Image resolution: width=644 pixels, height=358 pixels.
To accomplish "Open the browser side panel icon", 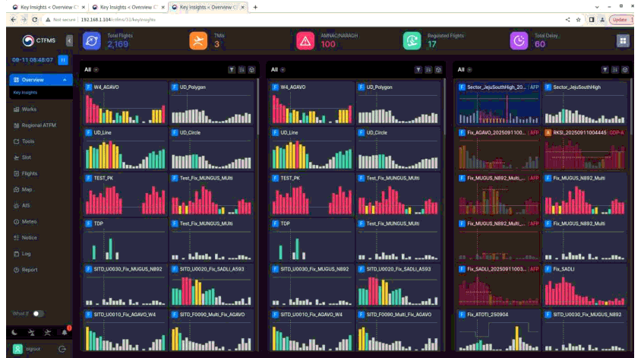I will (x=592, y=20).
